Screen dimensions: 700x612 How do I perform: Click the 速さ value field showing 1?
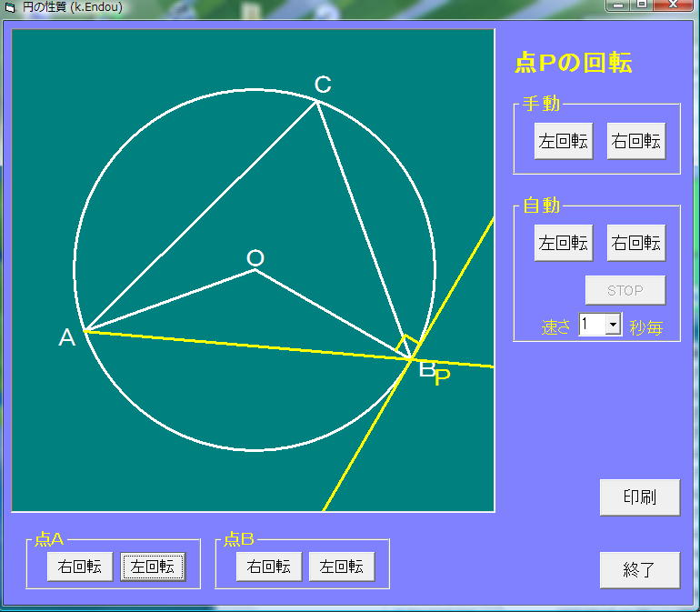point(593,324)
